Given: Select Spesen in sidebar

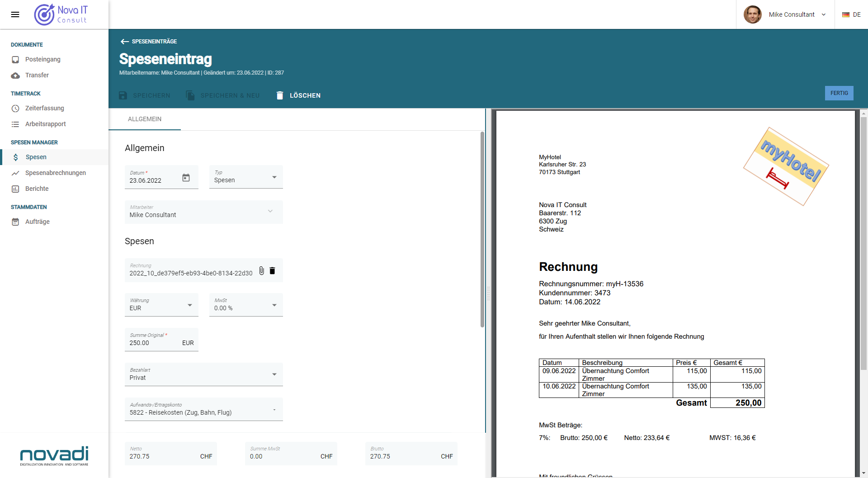Looking at the screenshot, I should [x=54, y=157].
